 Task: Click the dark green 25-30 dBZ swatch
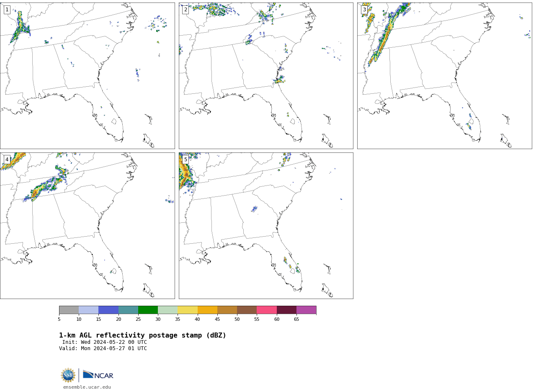148,310
